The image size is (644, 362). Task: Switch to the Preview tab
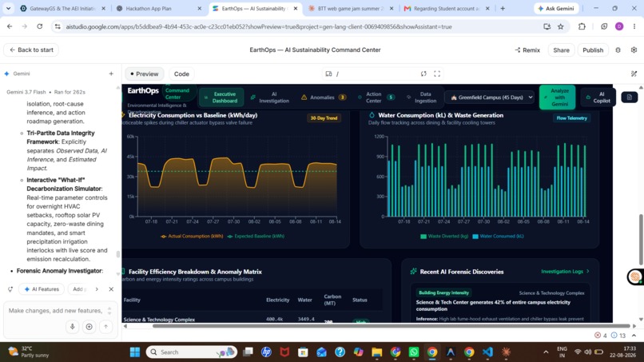[144, 74]
